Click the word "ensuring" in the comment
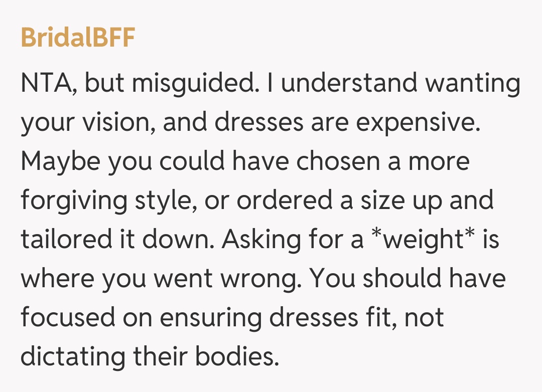This screenshot has height=392, width=542. pyautogui.click(x=217, y=319)
